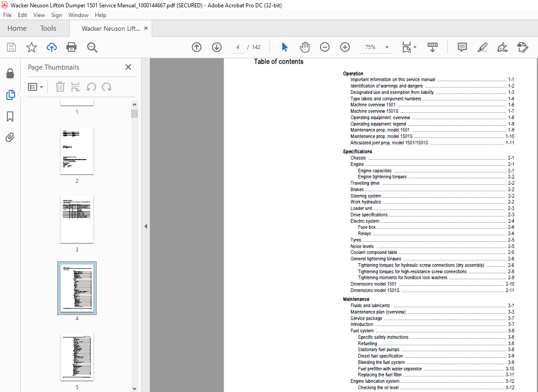Screen dimensions: 538x392
Task: Add a sticky note comment
Action: coord(462,47)
